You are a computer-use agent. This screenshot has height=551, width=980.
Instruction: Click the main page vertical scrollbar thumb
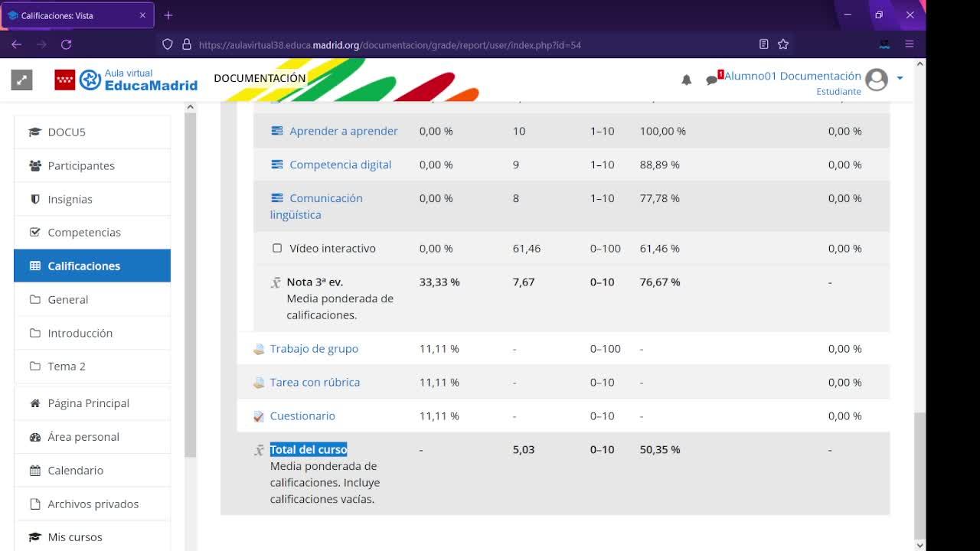click(920, 474)
